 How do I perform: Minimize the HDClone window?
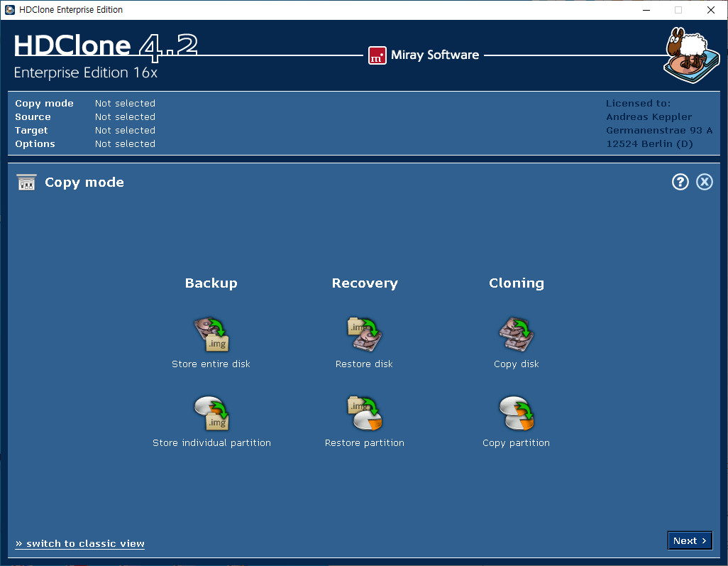646,10
